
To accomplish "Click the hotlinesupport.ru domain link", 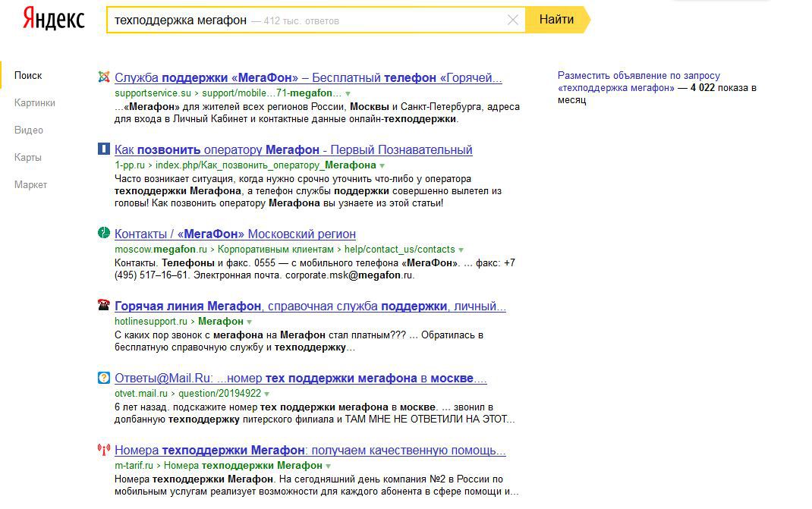I will coord(151,321).
